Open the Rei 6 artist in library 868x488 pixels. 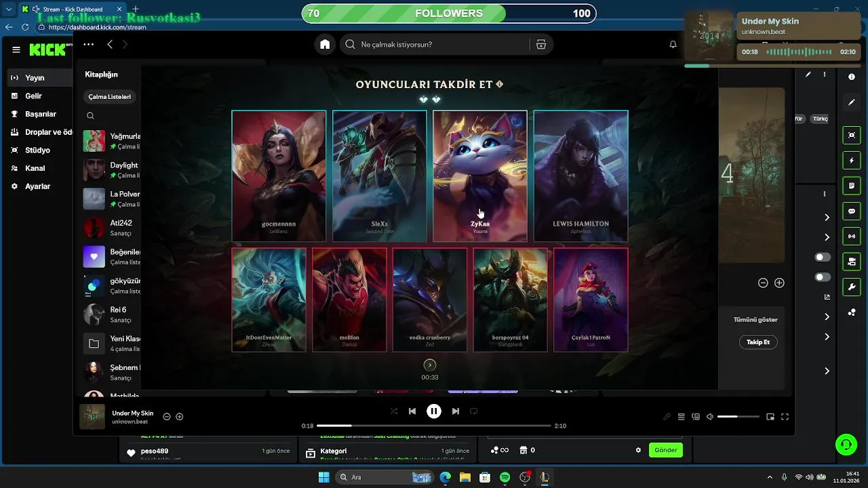(112, 314)
